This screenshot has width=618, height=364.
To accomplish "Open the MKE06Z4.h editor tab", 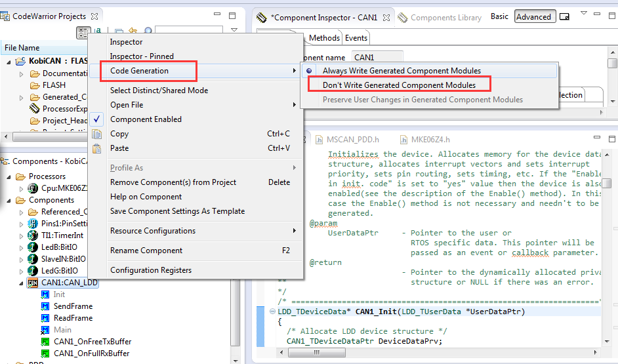I will click(425, 140).
